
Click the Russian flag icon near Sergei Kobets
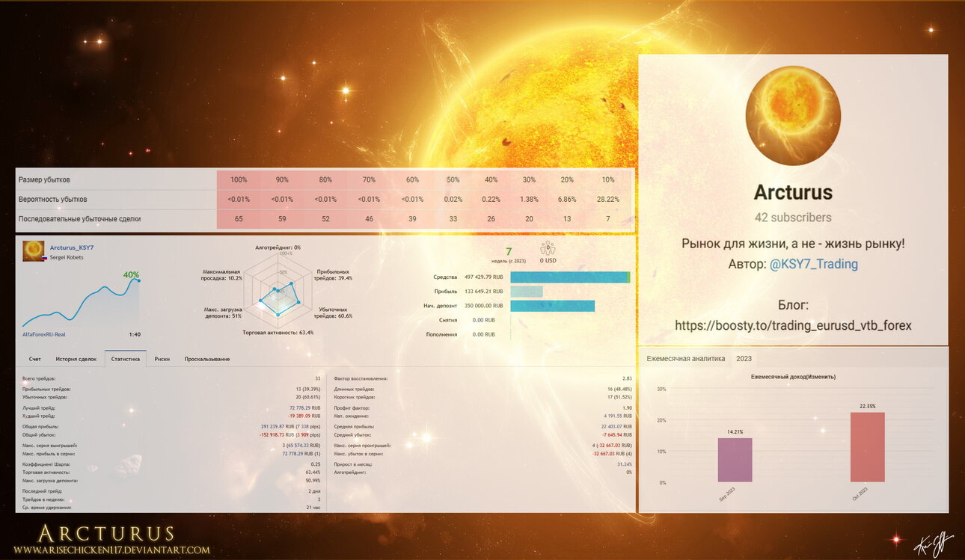coord(44,257)
